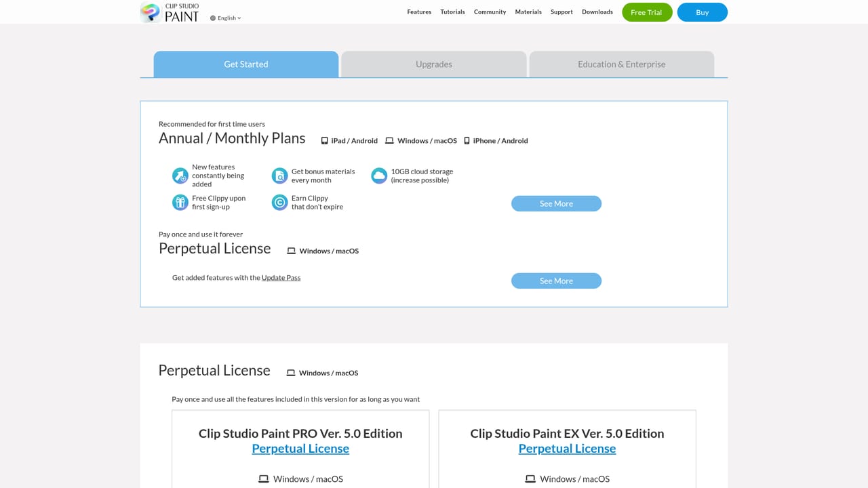Click the tablet icon beside iPad / Android
Screen dimensions: 868x488
tap(324, 141)
